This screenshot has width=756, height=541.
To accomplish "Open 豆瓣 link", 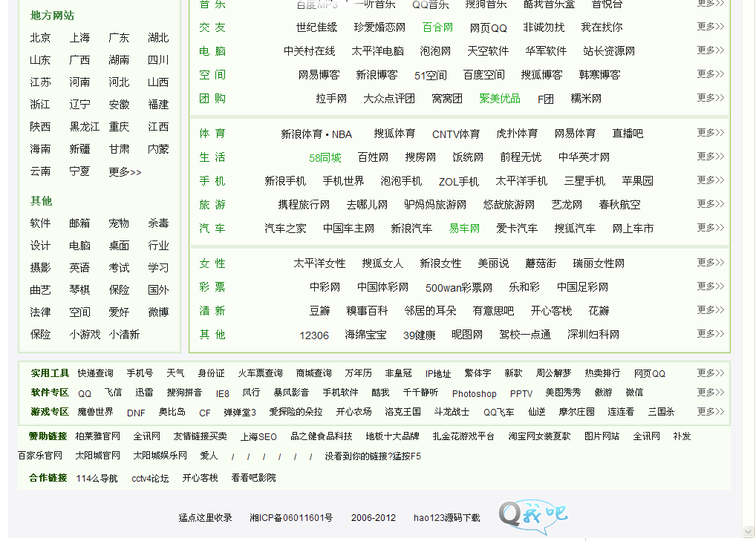I will pyautogui.click(x=319, y=311).
